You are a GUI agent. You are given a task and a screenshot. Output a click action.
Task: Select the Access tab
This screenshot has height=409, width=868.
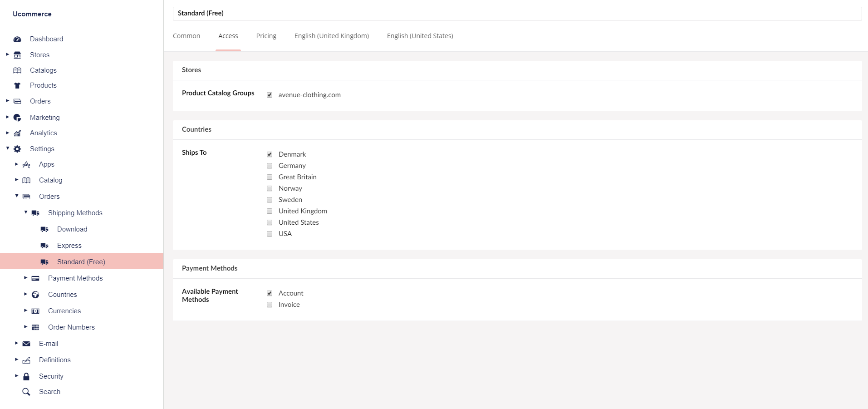(228, 36)
